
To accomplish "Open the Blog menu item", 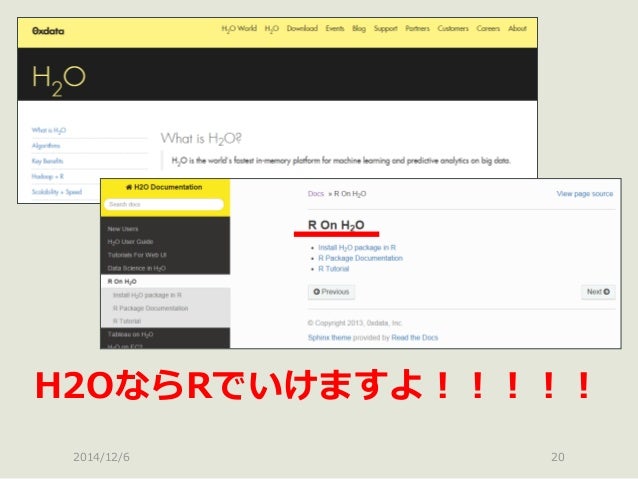I will 359,28.
